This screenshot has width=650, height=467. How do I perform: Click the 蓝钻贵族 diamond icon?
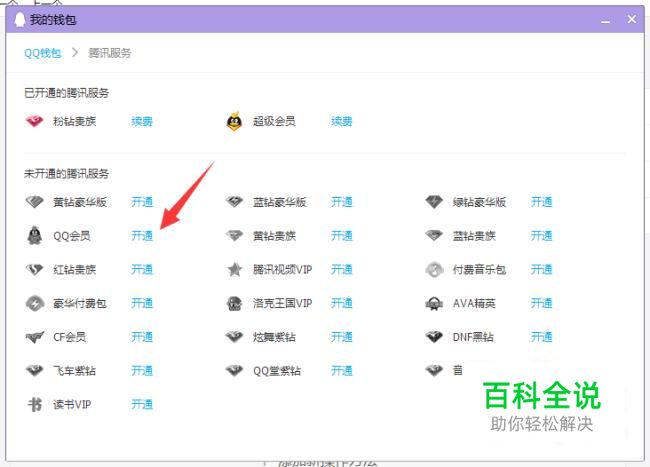(434, 236)
